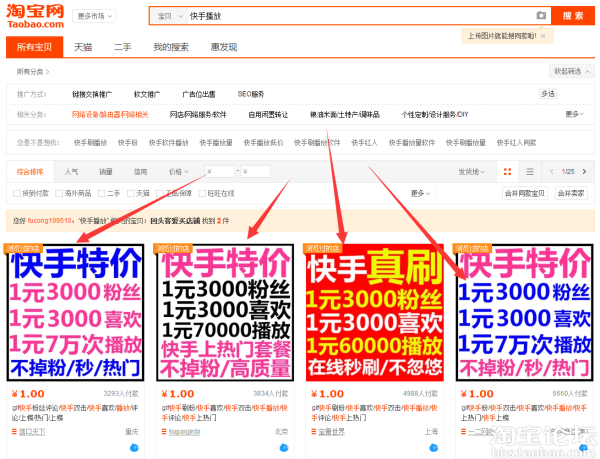600x459 pixels.
Task: Toggle the 二手 filter checkbox
Action: point(101,193)
